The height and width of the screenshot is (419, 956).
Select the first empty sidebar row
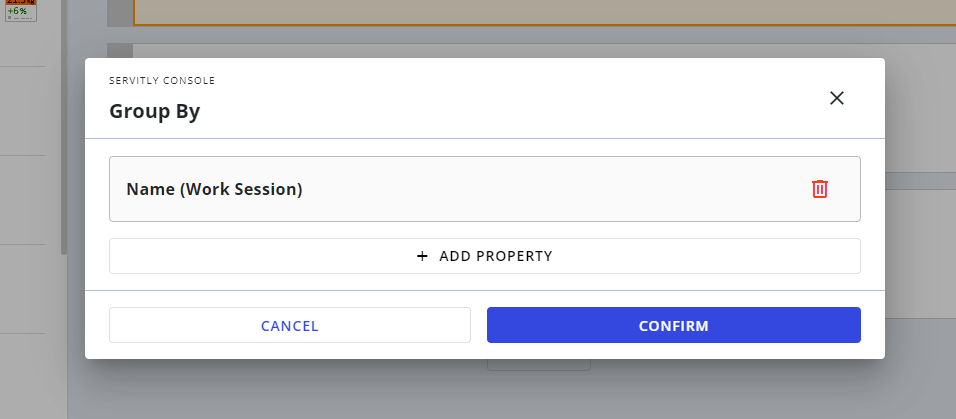coord(23,111)
